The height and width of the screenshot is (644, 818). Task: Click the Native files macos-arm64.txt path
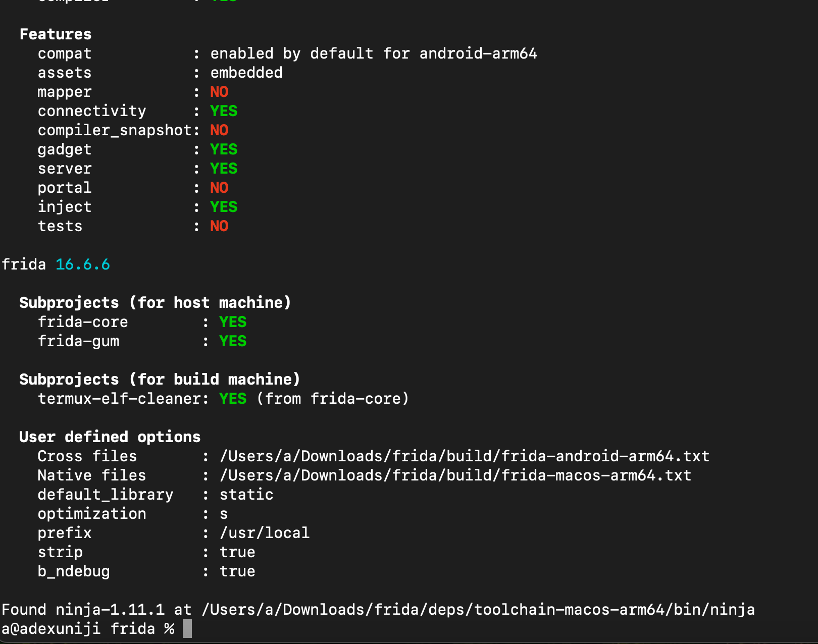point(455,475)
